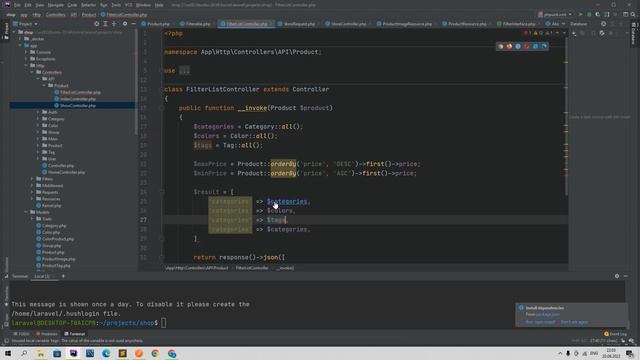Add a new terminal session with the plus icon
Image resolution: width=640 pixels, height=360 pixels.
[63, 276]
